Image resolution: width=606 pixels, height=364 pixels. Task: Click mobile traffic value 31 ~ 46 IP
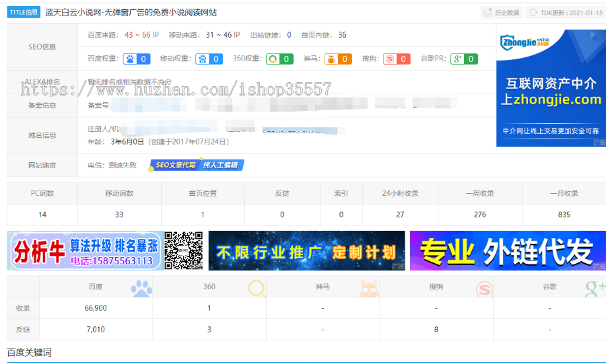click(x=223, y=35)
